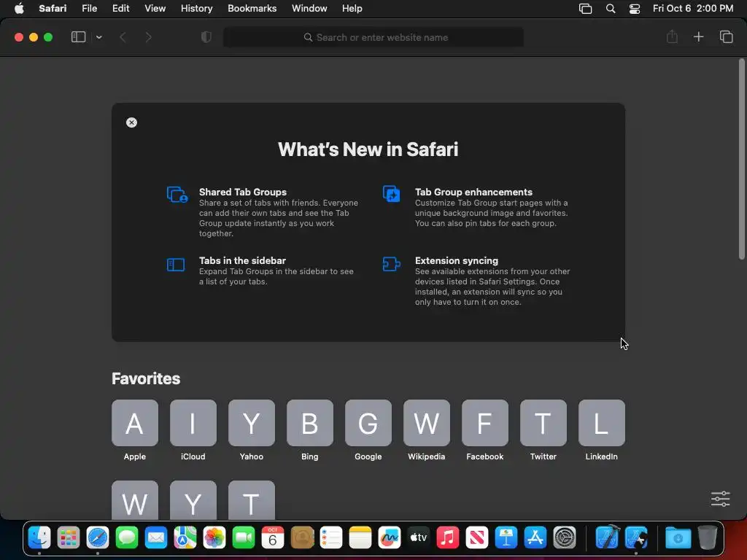
Task: Open the Google favorite
Action: 368,430
